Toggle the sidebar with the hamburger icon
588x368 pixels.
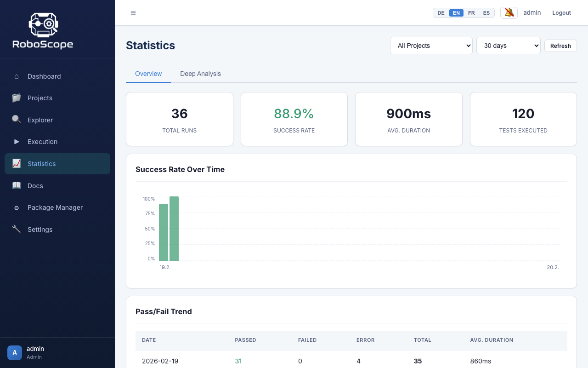pyautogui.click(x=133, y=13)
